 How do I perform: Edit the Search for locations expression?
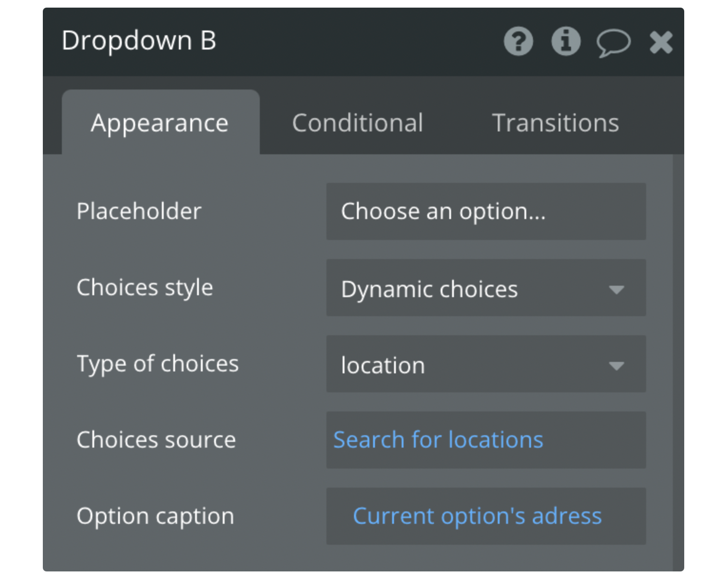438,440
